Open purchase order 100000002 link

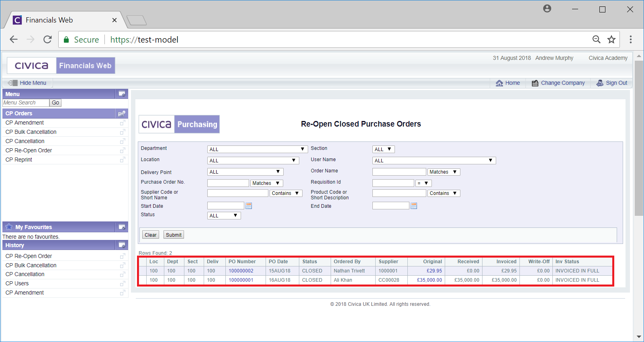pyautogui.click(x=241, y=271)
